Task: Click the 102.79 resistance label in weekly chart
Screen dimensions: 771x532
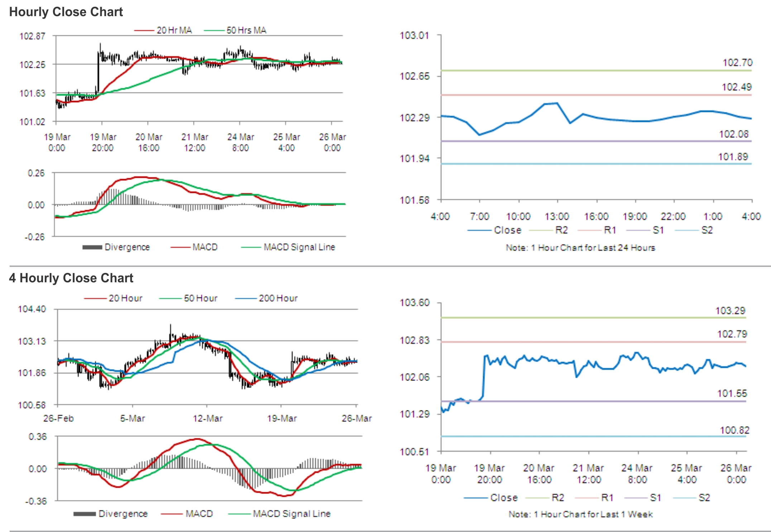Action: click(x=732, y=334)
